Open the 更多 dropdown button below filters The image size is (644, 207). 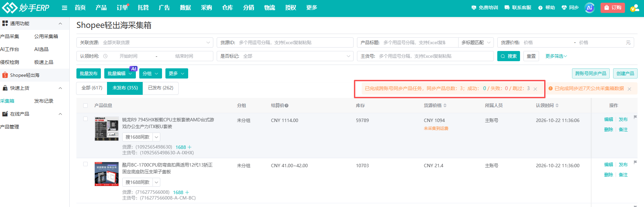pyautogui.click(x=177, y=73)
